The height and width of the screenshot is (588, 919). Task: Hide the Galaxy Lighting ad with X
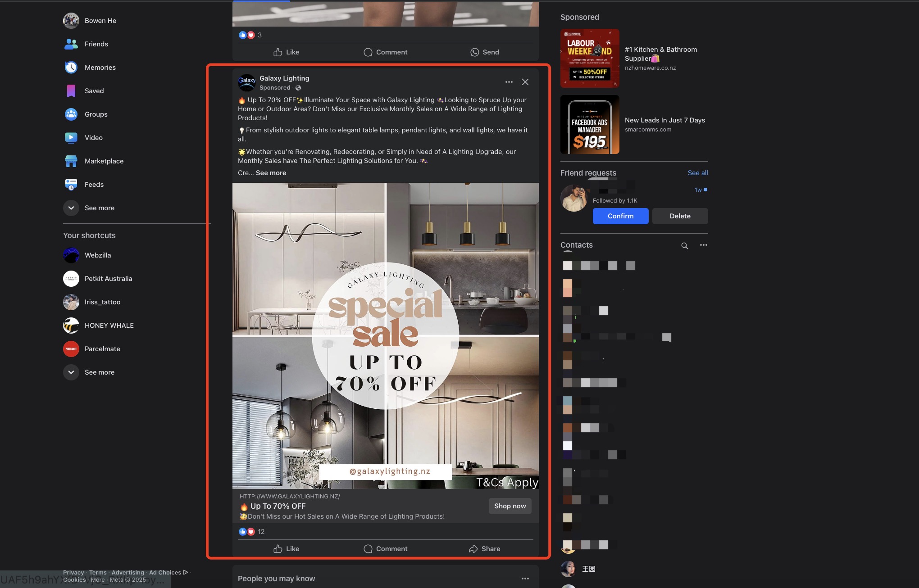[525, 82]
